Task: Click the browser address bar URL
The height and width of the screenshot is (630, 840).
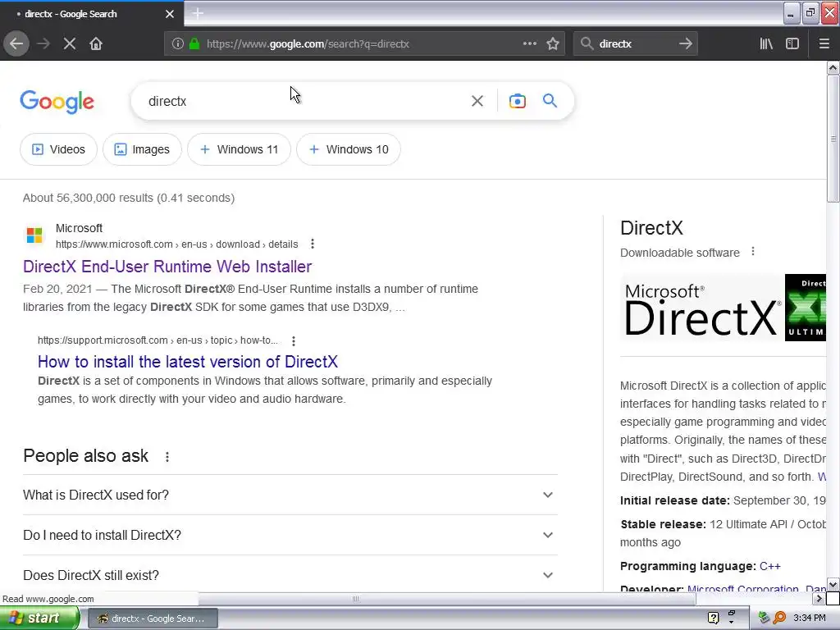Action: click(x=308, y=44)
